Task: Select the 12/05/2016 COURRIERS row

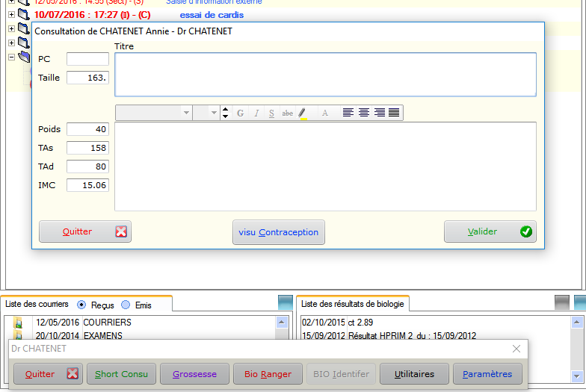Action: (141, 323)
